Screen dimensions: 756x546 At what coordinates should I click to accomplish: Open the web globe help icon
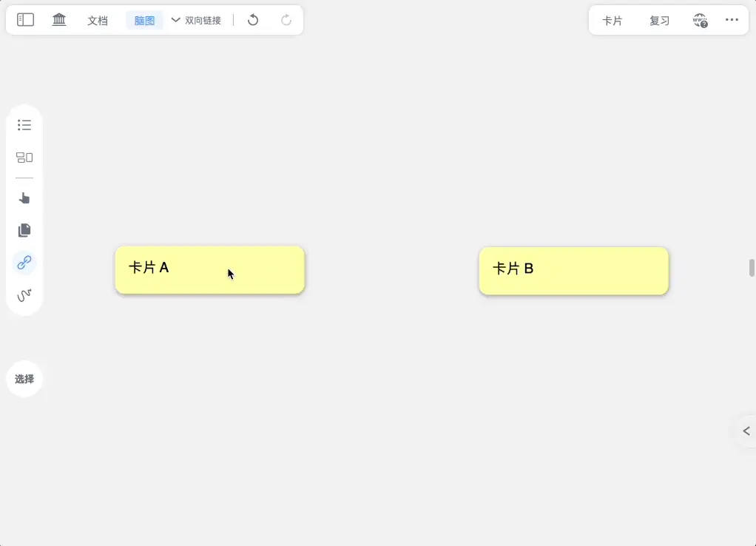[x=700, y=20]
